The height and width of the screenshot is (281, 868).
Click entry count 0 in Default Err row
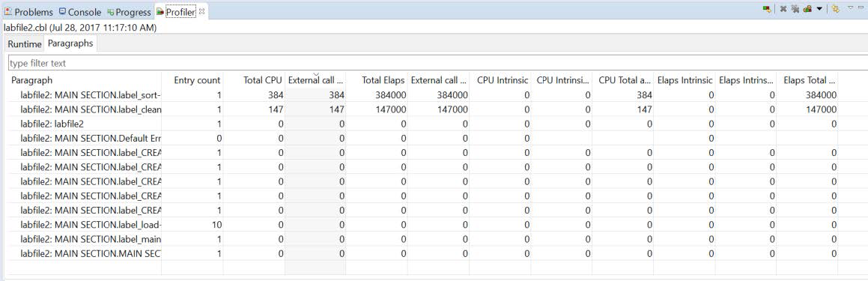tap(219, 138)
